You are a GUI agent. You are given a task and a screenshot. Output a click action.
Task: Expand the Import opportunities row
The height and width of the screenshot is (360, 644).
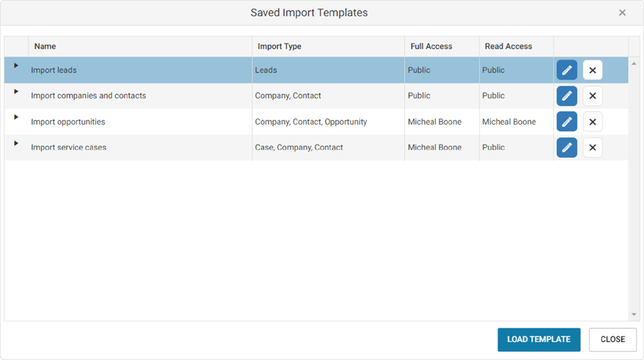point(16,117)
